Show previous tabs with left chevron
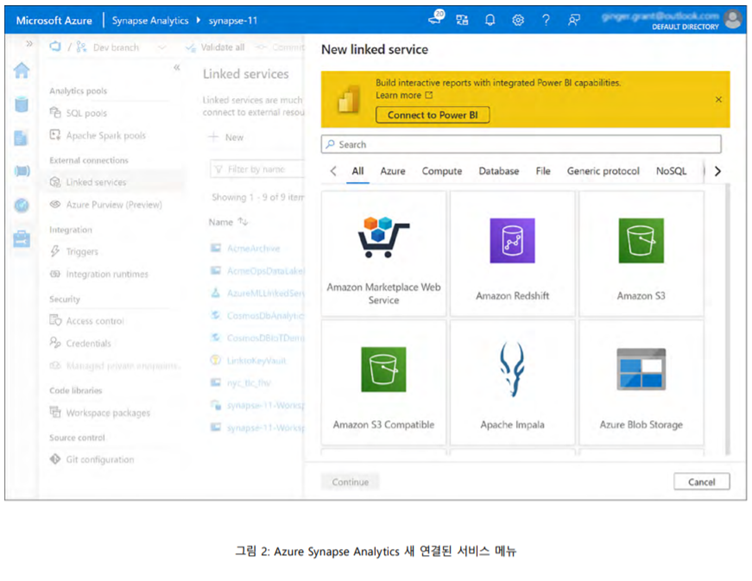The image size is (752, 581). pos(333,171)
